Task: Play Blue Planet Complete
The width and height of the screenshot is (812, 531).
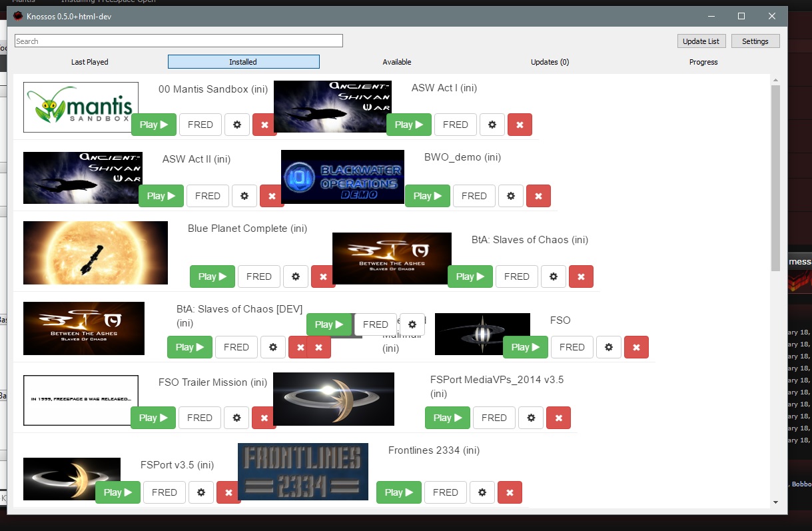Action: 212,276
